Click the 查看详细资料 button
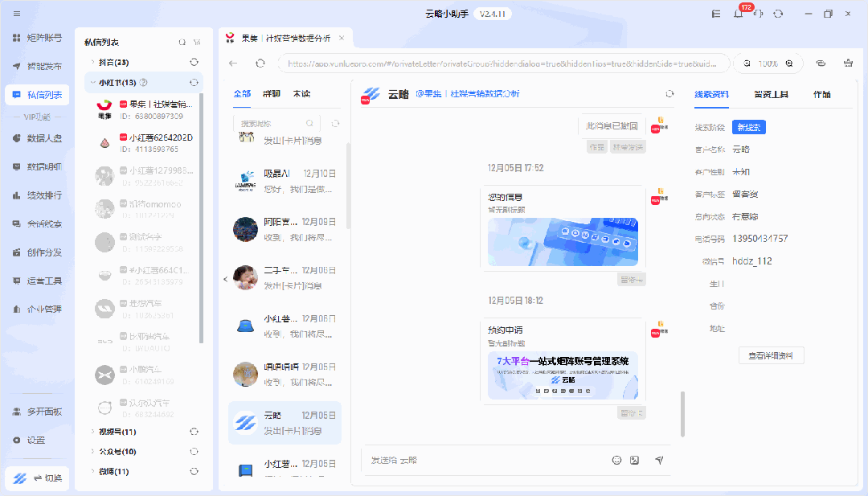Viewport: 868px width, 496px height. (771, 355)
